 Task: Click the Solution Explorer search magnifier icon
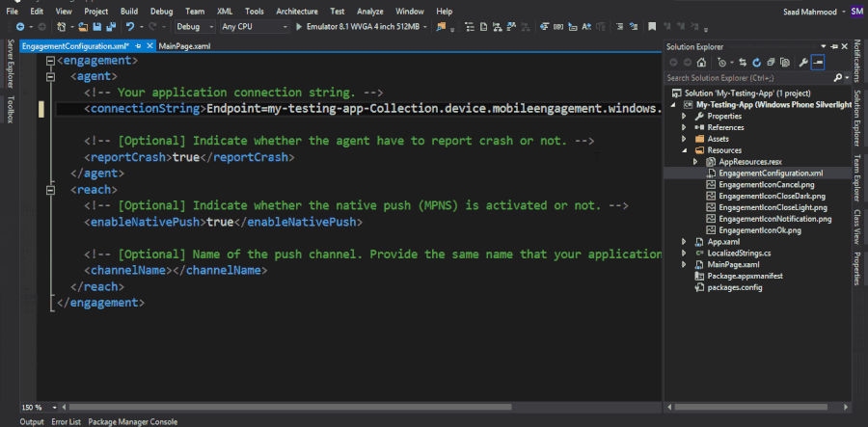(838, 78)
